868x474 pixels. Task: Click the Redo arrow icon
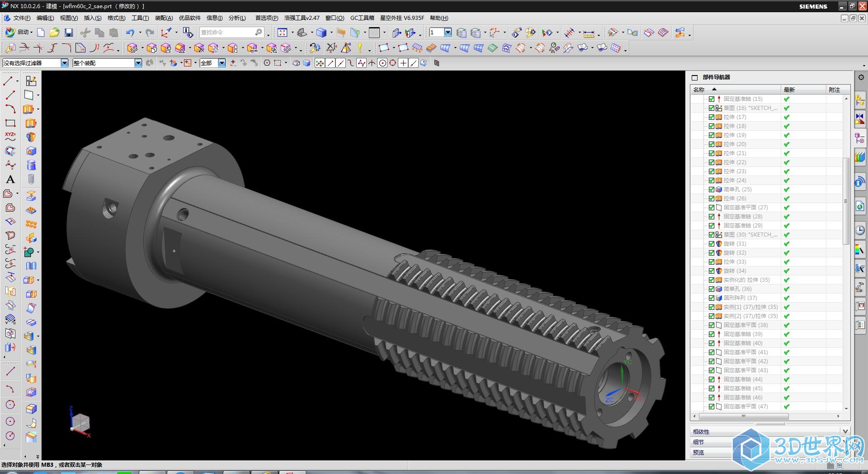click(x=150, y=33)
